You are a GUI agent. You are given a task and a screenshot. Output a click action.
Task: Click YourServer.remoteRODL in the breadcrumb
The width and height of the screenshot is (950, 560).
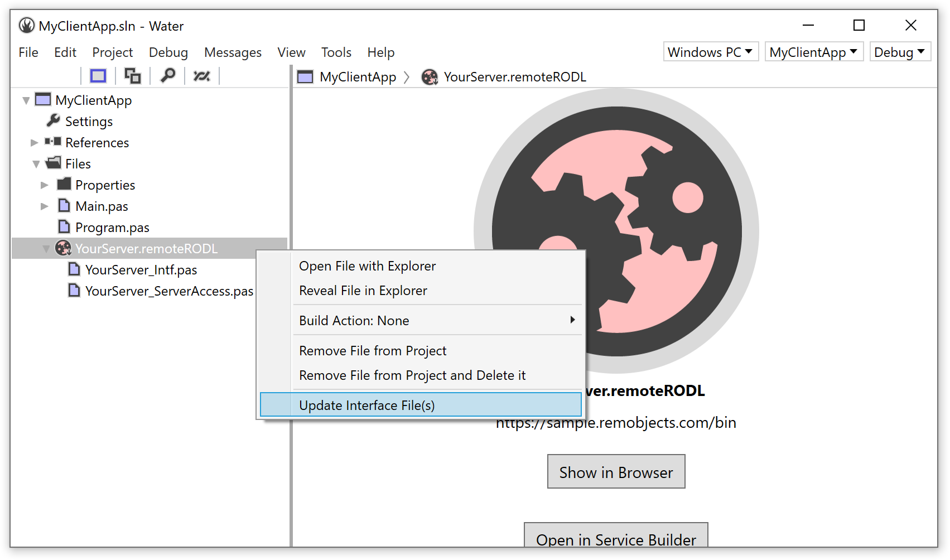(515, 77)
